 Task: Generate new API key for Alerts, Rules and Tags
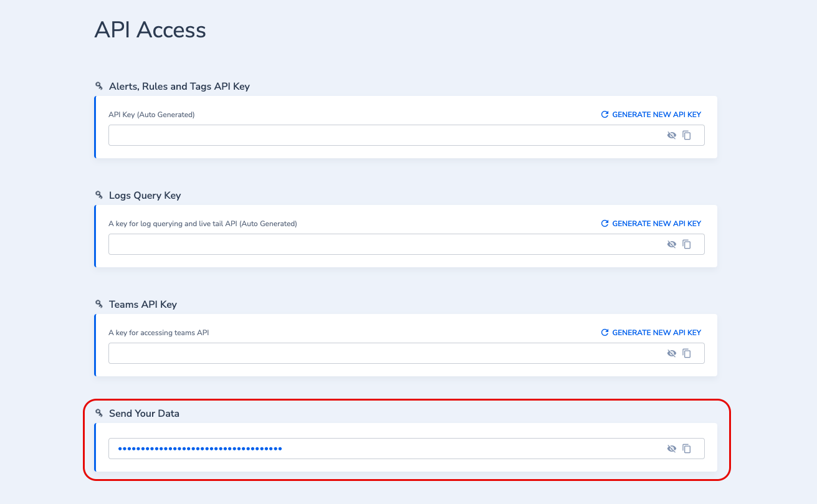[x=651, y=115]
